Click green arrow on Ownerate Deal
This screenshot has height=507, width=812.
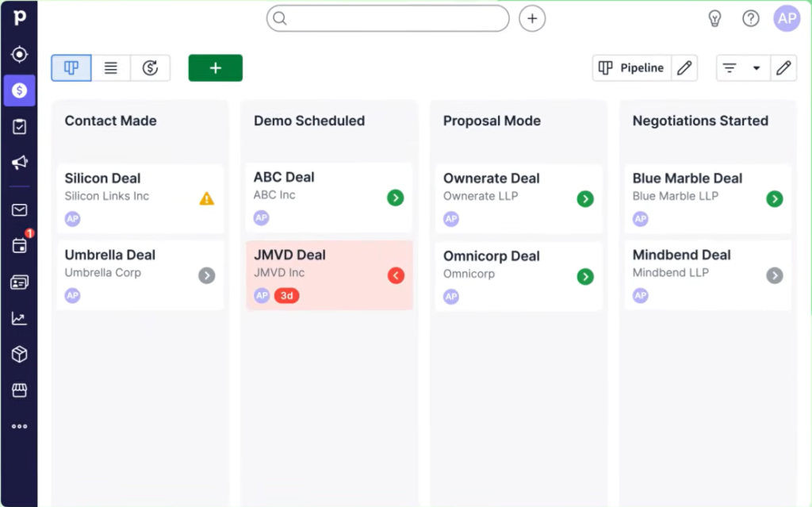tap(585, 198)
